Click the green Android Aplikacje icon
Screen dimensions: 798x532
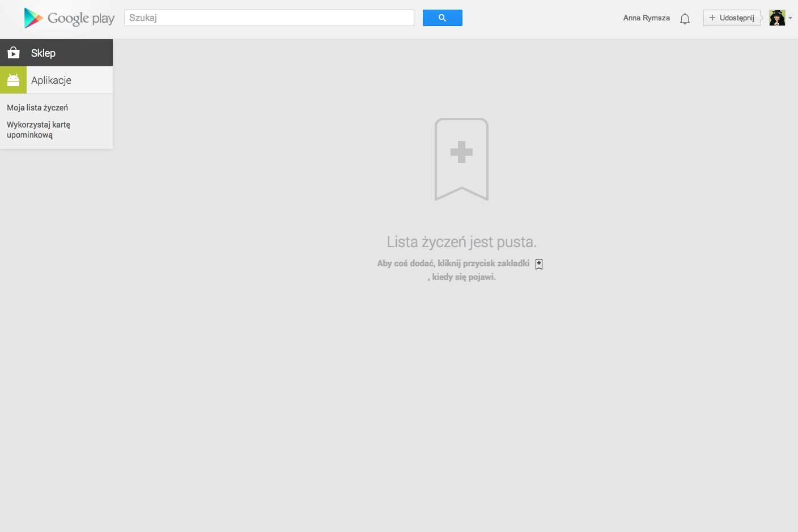[x=13, y=80]
